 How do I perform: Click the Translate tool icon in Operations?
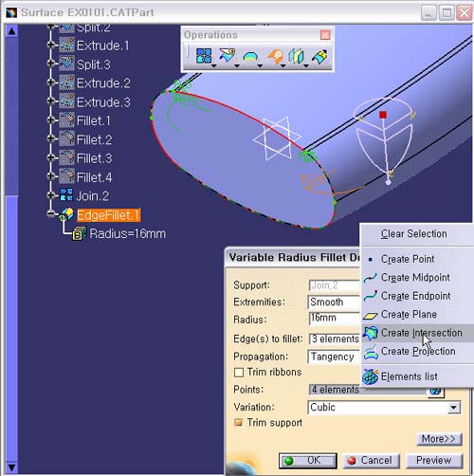(297, 56)
